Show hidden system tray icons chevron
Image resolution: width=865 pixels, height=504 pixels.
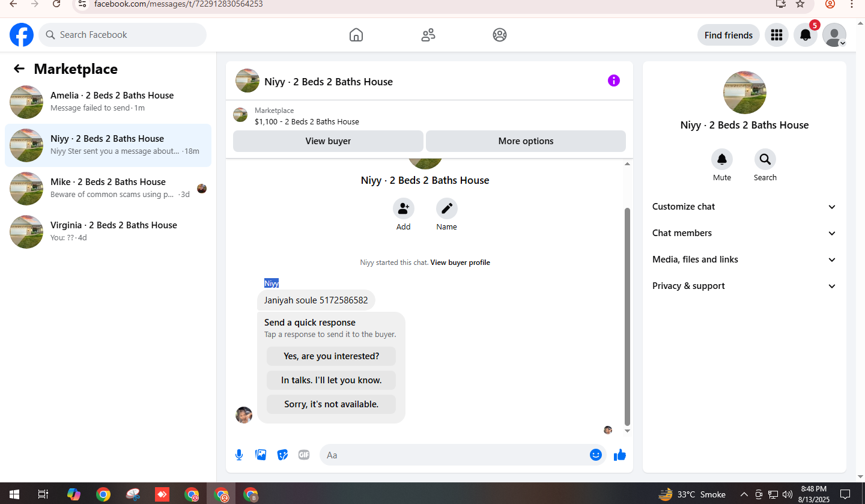744,494
